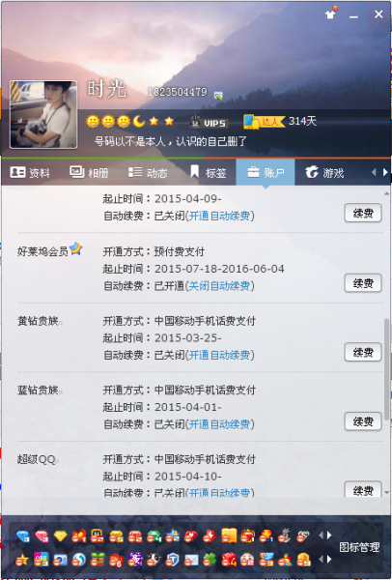The width and height of the screenshot is (392, 580).
Task: Click 续费 button for 好莱坞会员
Action: [x=363, y=283]
